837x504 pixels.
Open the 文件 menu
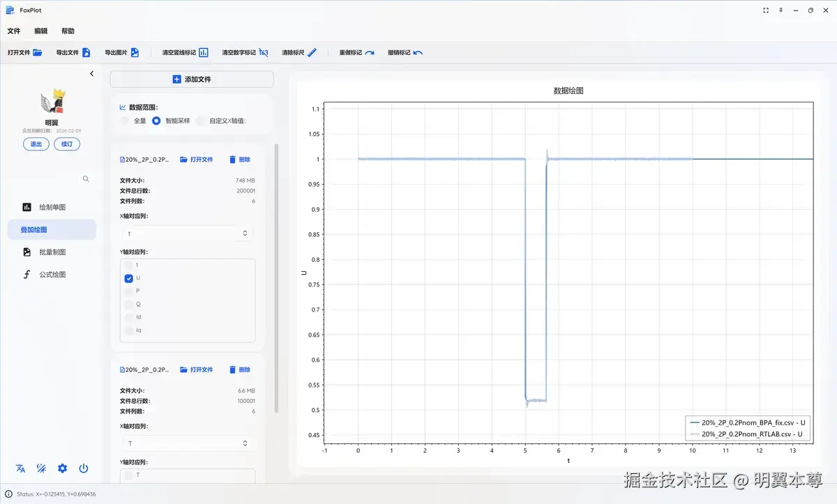[x=14, y=31]
